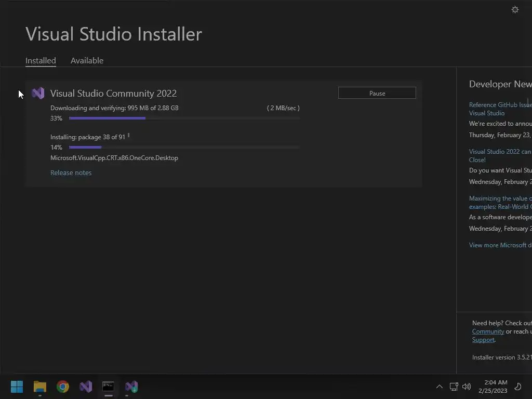Image resolution: width=532 pixels, height=399 pixels.
Task: Click the focus assist moon icon
Action: (x=518, y=387)
